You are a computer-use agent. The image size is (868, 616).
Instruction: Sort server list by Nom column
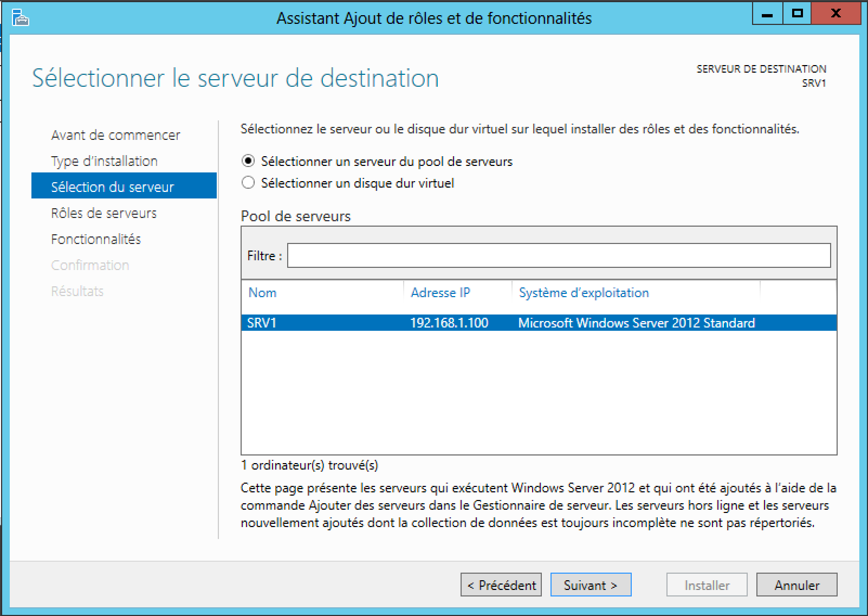(263, 293)
